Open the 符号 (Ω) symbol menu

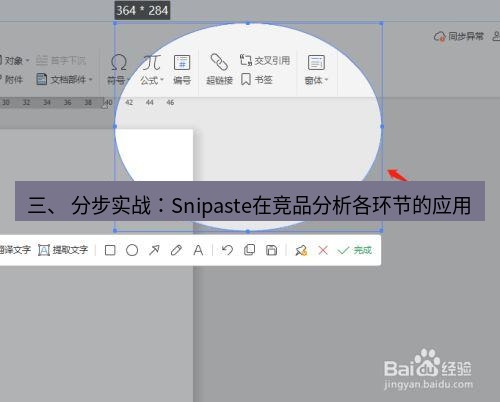(x=117, y=70)
